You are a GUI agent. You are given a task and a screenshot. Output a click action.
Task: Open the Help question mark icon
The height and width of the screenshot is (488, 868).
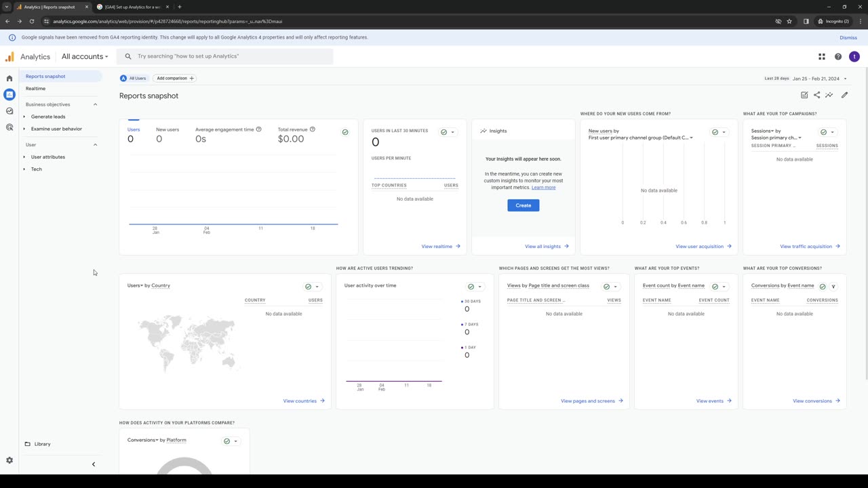(838, 57)
